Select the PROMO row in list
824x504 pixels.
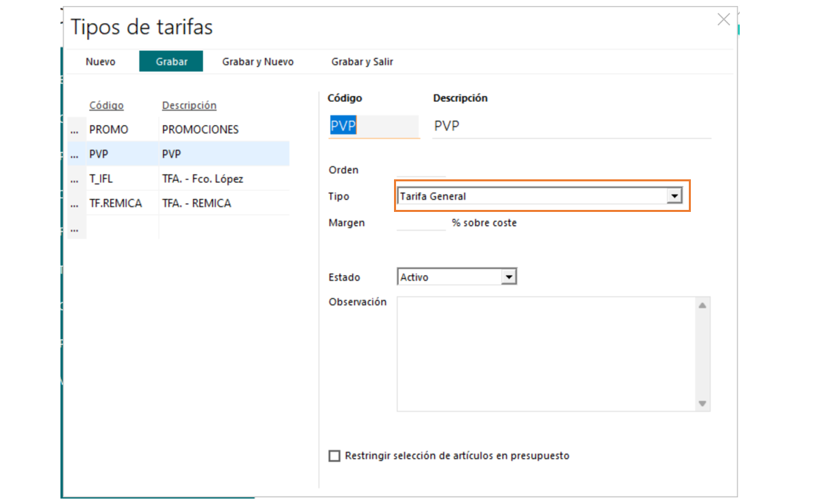(x=109, y=130)
